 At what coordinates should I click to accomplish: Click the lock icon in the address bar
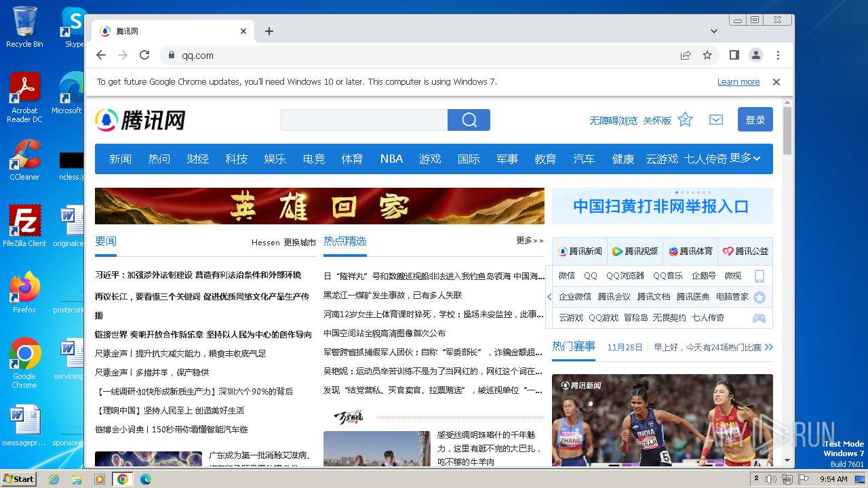(171, 56)
